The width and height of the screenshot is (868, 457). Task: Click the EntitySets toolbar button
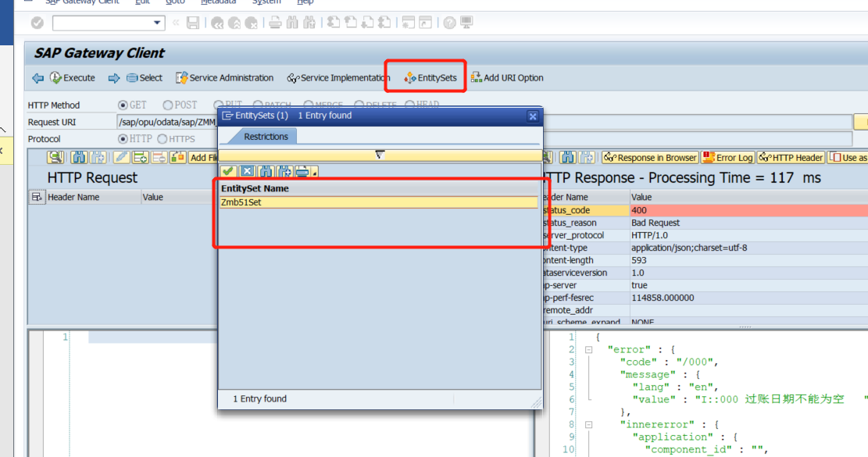tap(430, 78)
